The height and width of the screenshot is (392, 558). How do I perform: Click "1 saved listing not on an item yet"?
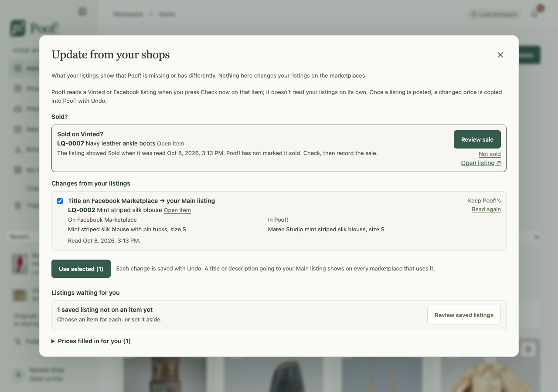point(105,310)
